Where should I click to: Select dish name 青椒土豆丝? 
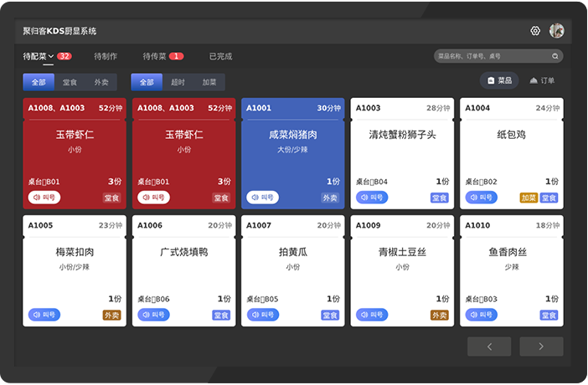(x=402, y=252)
